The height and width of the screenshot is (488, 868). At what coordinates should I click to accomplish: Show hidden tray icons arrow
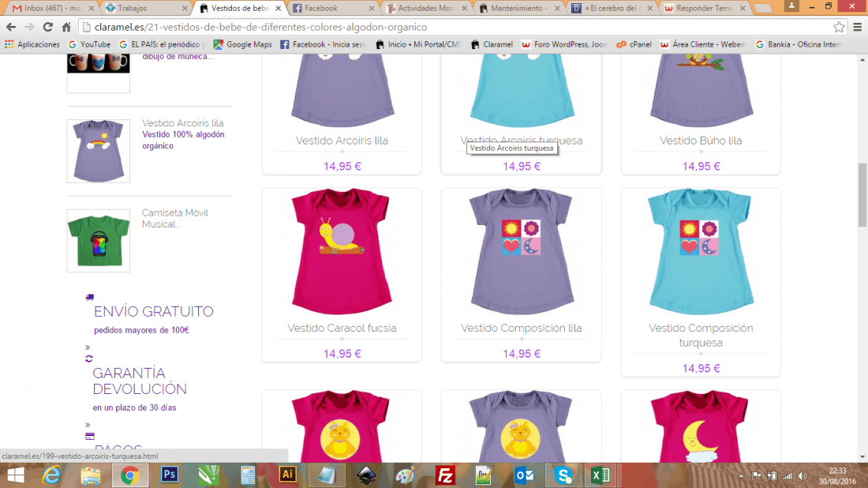pos(741,476)
